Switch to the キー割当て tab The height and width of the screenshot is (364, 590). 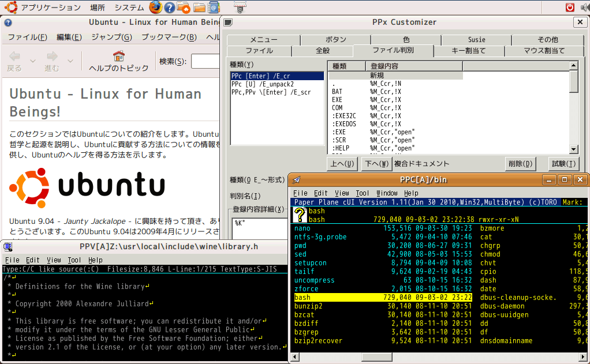pyautogui.click(x=468, y=51)
